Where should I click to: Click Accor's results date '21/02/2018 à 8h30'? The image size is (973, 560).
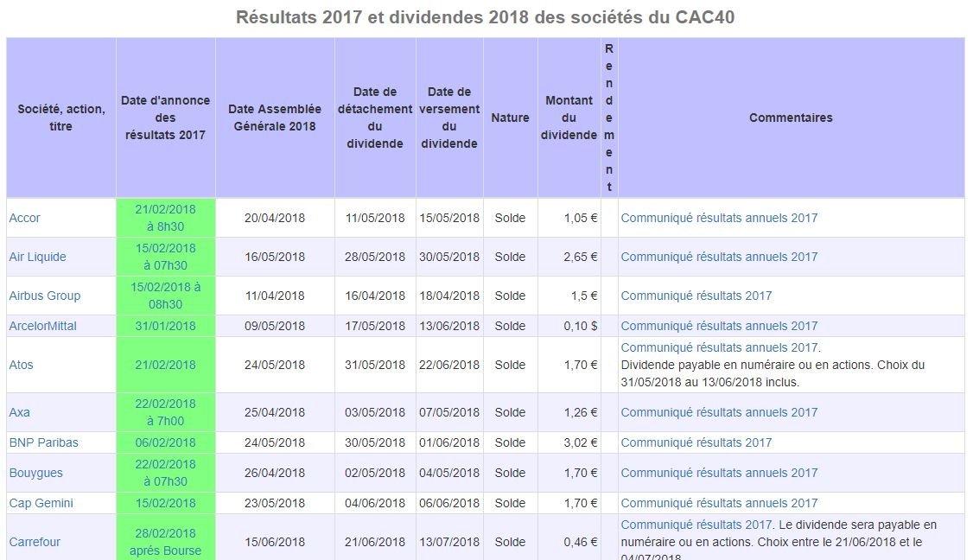click(x=165, y=218)
